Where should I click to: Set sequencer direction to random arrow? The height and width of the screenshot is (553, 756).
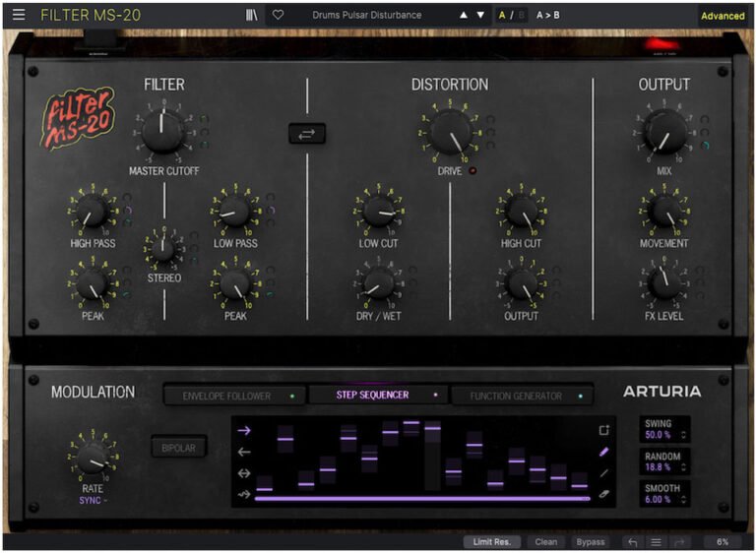[244, 495]
